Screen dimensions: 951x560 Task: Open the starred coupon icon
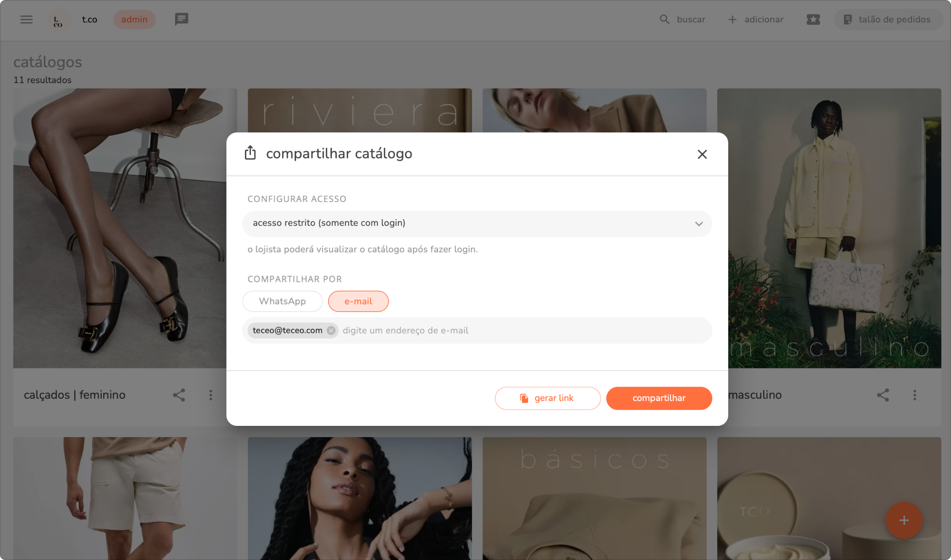pos(813,19)
